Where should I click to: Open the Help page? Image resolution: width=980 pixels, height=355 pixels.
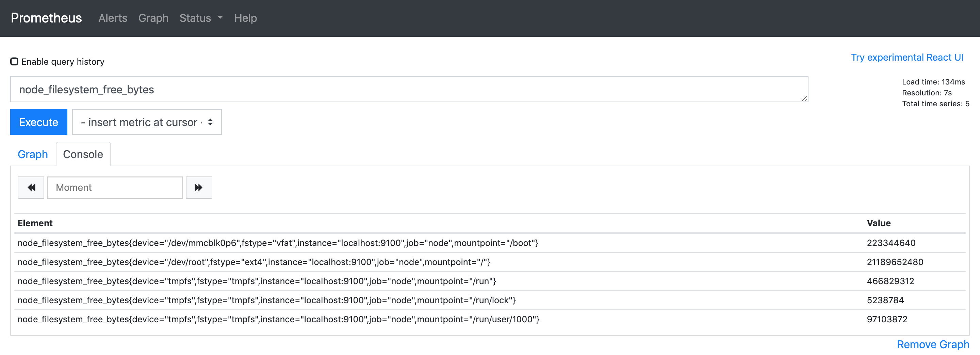point(245,18)
